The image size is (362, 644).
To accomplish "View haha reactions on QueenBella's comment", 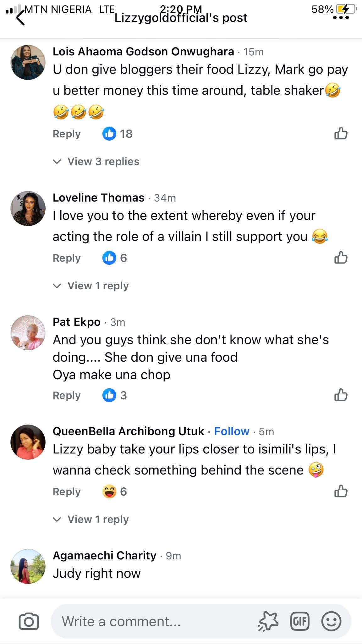I will [115, 491].
